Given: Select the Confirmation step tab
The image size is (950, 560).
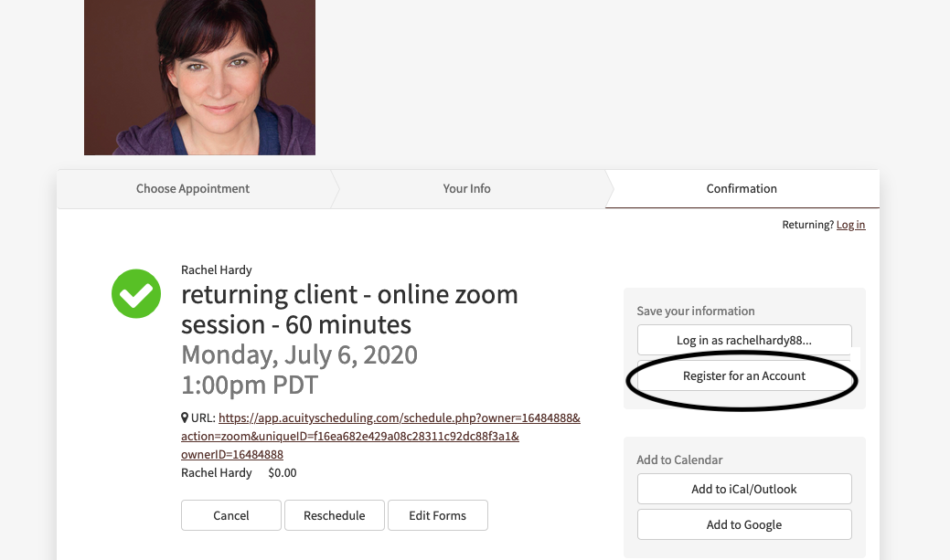Looking at the screenshot, I should [742, 189].
